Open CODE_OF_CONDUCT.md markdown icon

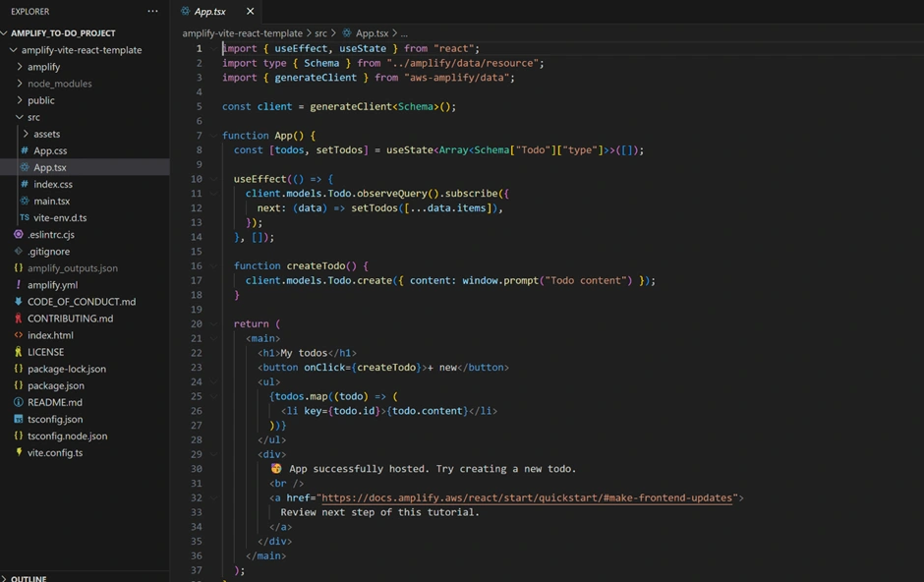[x=19, y=302]
